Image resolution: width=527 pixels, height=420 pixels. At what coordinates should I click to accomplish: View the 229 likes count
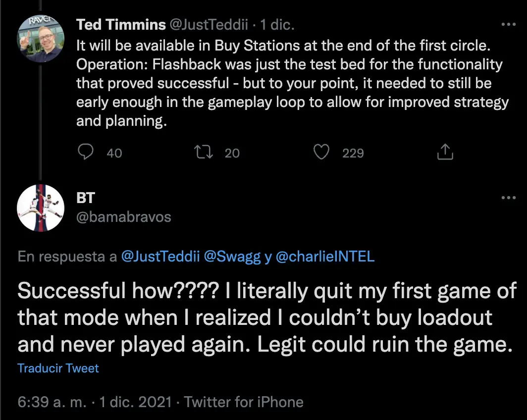click(353, 153)
